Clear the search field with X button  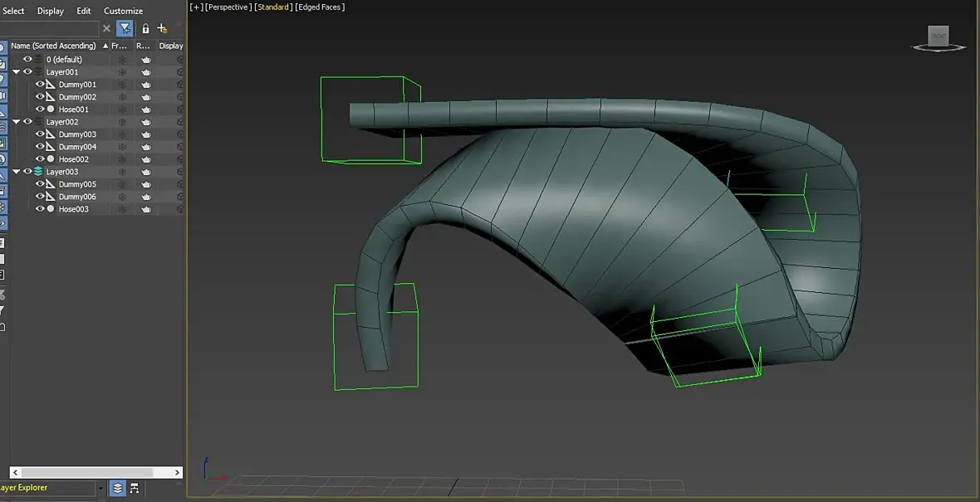(x=106, y=28)
